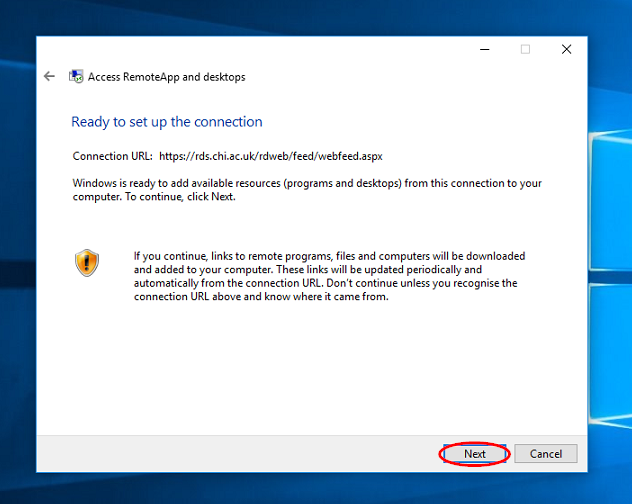Cancel the connection setup
Viewport: 632px width, 504px height.
tap(546, 454)
